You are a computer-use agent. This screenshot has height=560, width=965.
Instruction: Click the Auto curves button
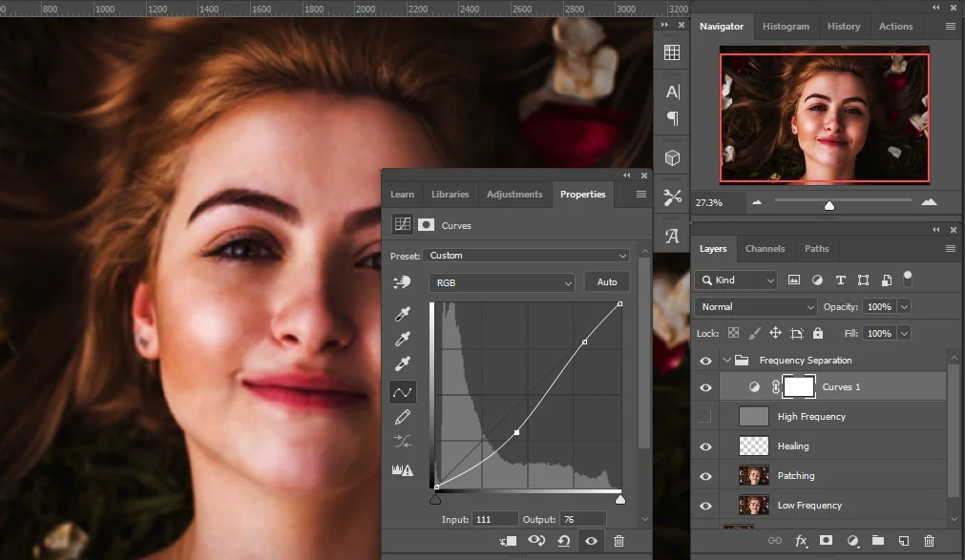(607, 281)
